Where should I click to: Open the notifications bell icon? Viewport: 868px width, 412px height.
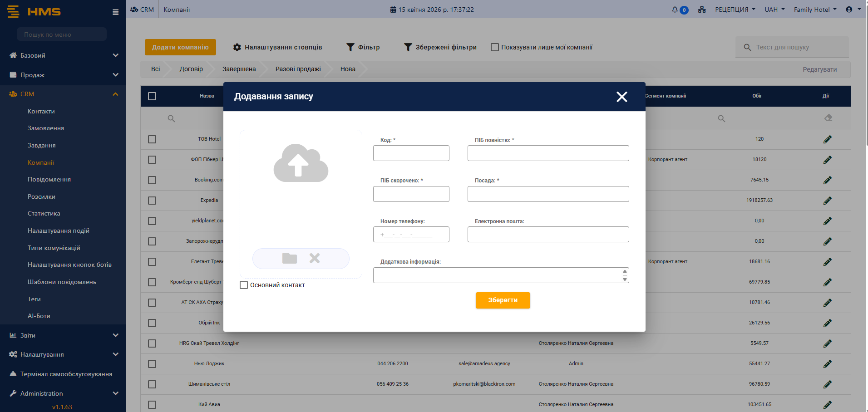tap(675, 10)
